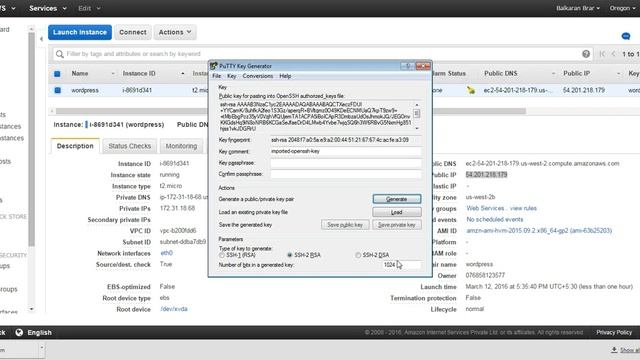Click the Key comment input field
Screen dimensions: 640x360
pos(346,151)
